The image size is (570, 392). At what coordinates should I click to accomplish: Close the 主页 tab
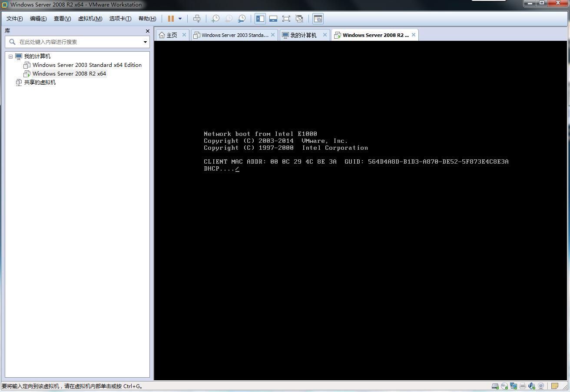pos(184,35)
